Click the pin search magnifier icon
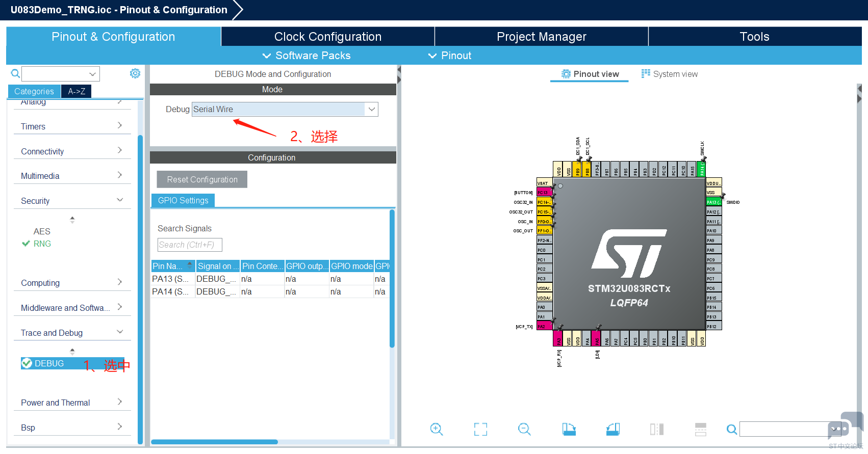 732,430
